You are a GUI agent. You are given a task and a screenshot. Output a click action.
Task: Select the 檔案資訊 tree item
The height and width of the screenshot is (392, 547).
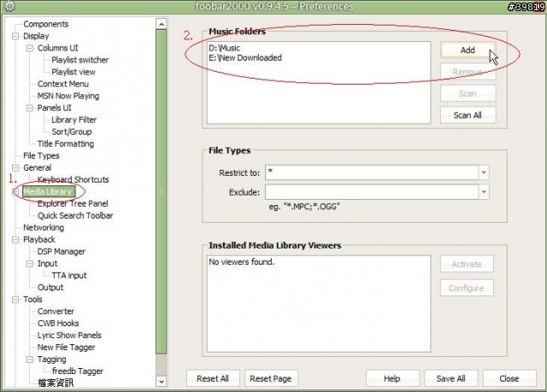click(56, 383)
